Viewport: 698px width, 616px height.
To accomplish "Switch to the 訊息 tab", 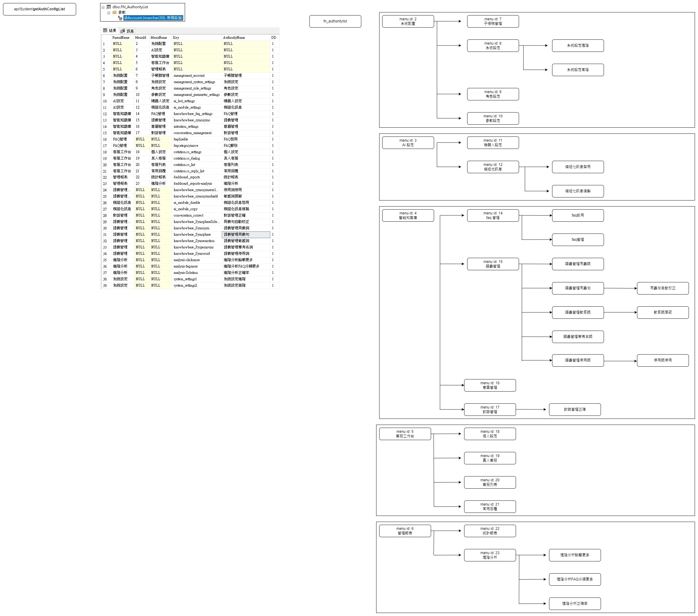I will click(127, 31).
